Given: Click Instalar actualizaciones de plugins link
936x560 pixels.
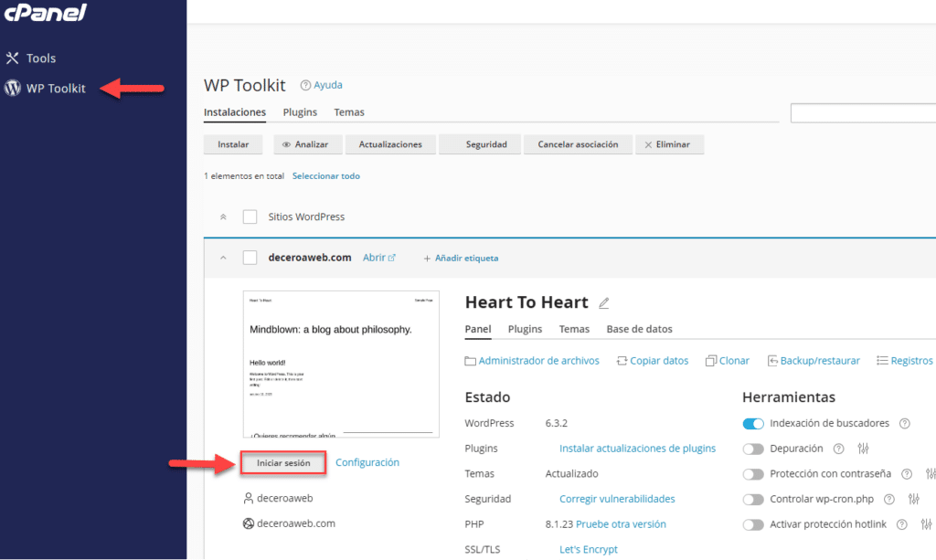Looking at the screenshot, I should click(x=637, y=449).
